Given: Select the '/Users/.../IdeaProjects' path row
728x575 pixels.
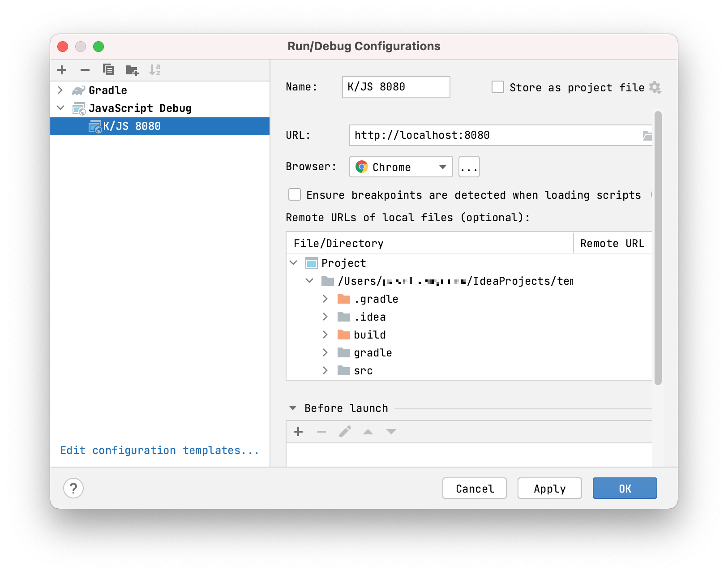Looking at the screenshot, I should pyautogui.click(x=469, y=281).
